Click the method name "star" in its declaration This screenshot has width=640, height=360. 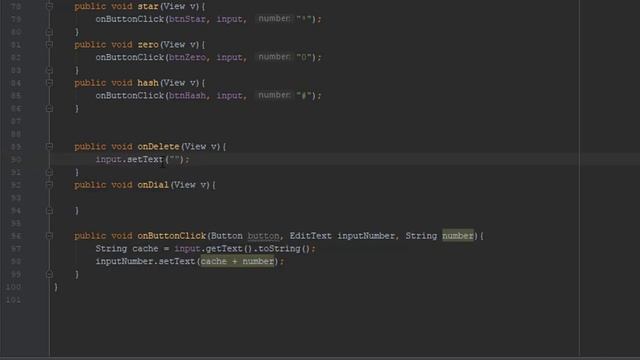(x=148, y=6)
